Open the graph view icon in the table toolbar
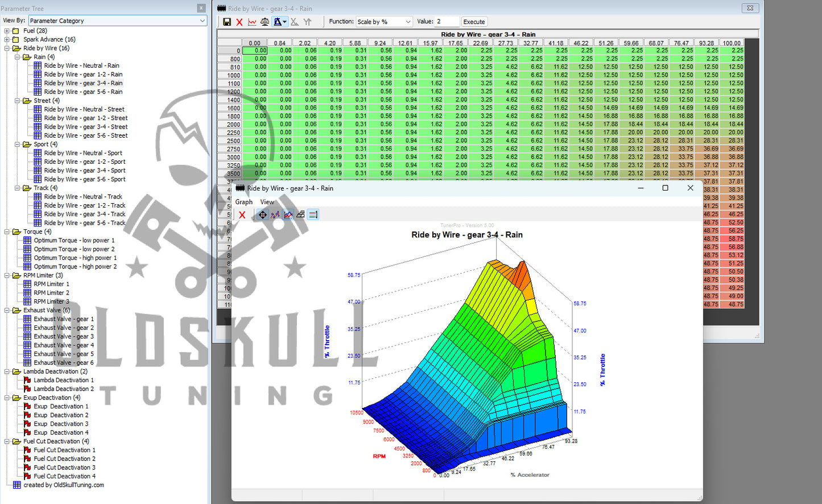This screenshot has height=504, width=822. coord(252,22)
